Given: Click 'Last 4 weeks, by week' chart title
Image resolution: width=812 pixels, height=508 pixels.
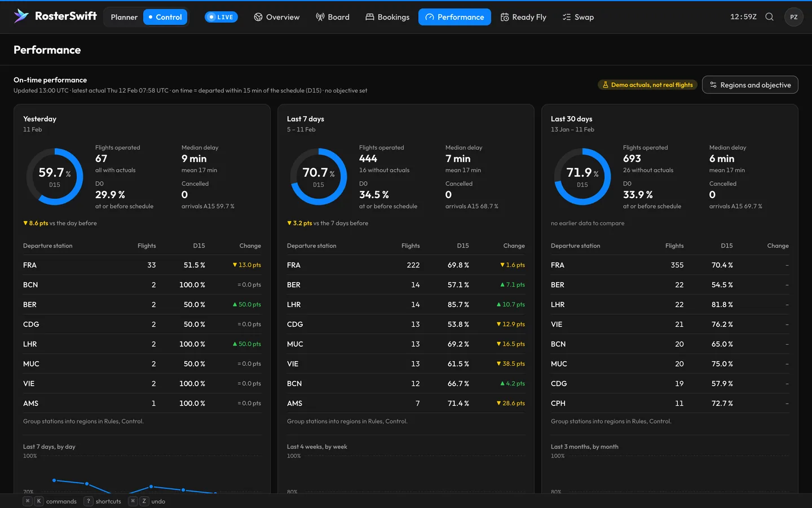Looking at the screenshot, I should point(317,446).
